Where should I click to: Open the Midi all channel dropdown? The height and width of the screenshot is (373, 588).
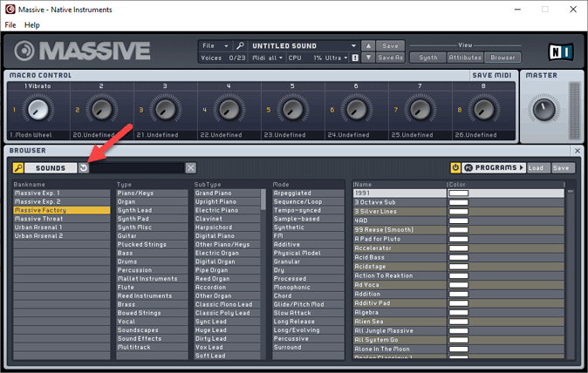(x=267, y=58)
